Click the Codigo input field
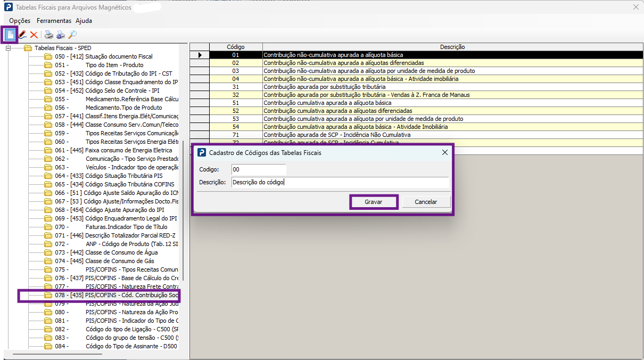 [x=259, y=169]
